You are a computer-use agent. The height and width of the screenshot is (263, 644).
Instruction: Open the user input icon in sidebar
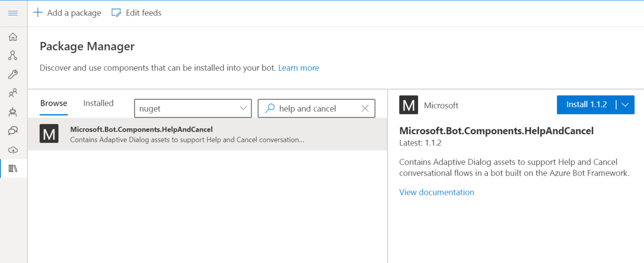pos(13,93)
